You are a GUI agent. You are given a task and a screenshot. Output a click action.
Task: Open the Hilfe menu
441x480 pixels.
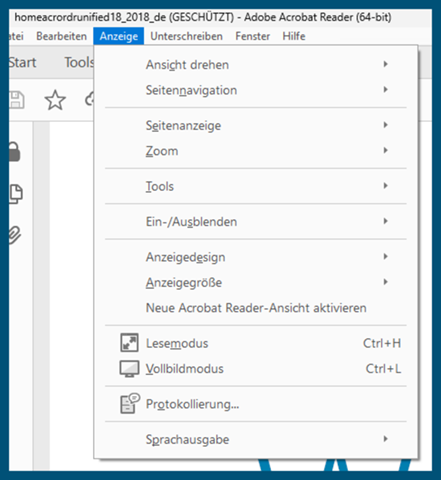coord(294,36)
